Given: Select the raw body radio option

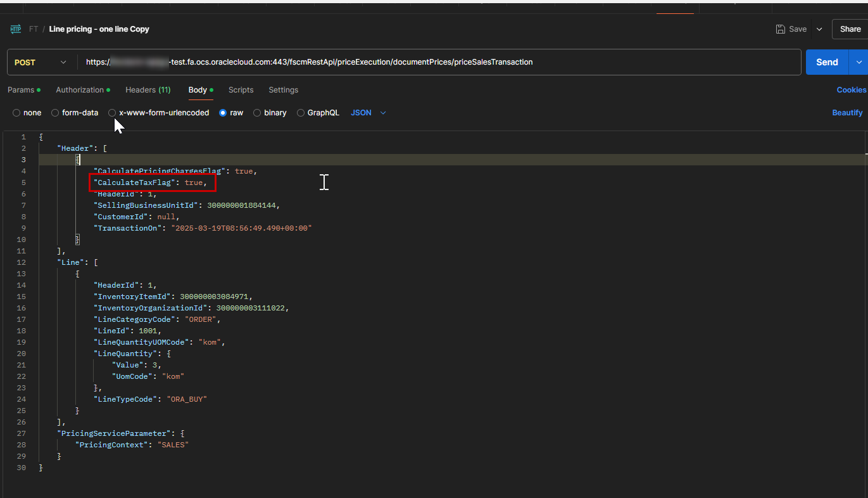Looking at the screenshot, I should click(223, 113).
